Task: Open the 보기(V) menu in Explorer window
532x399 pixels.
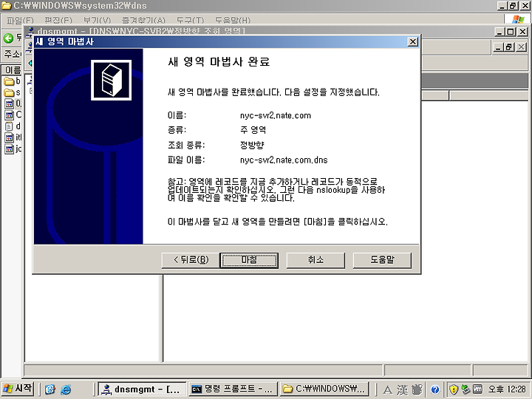Action: pyautogui.click(x=97, y=21)
